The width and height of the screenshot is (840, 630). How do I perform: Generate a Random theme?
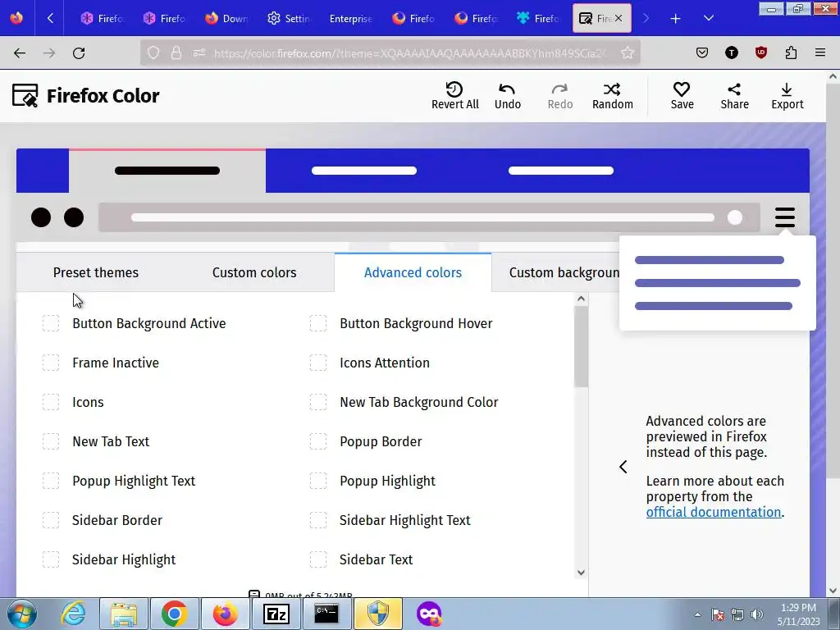pos(612,96)
